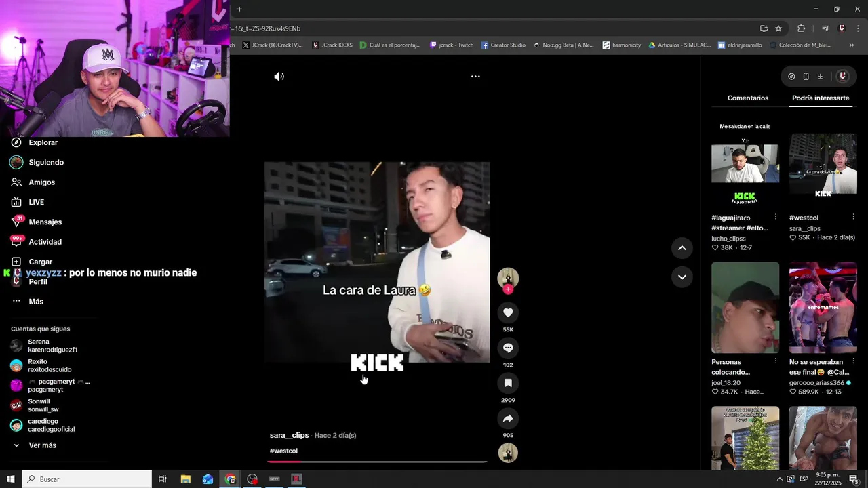The width and height of the screenshot is (868, 488).
Task: Save the video with the bookmark icon
Action: 508,383
